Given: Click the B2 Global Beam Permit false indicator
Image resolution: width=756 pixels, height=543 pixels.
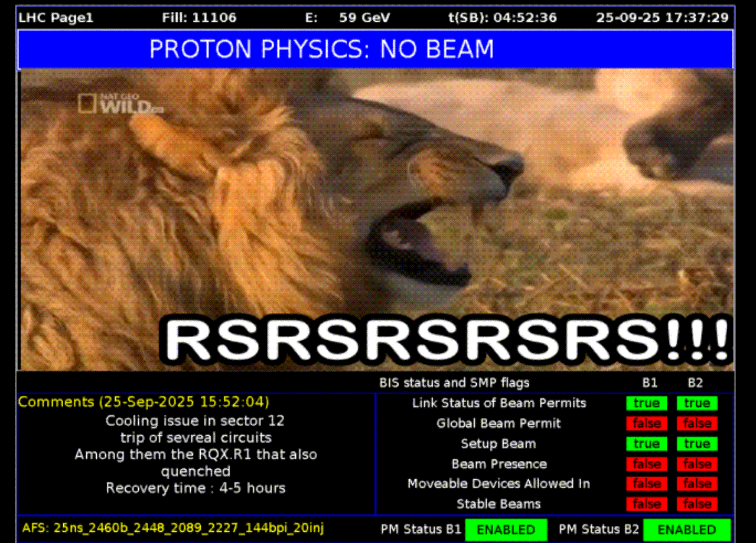Looking at the screenshot, I should click(697, 424).
